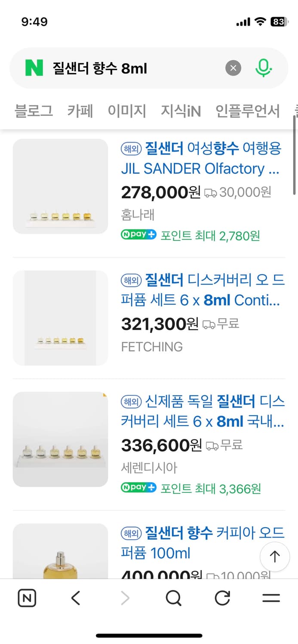Clear the search query with the X button
Screen dimensions: 298x644
click(x=233, y=68)
